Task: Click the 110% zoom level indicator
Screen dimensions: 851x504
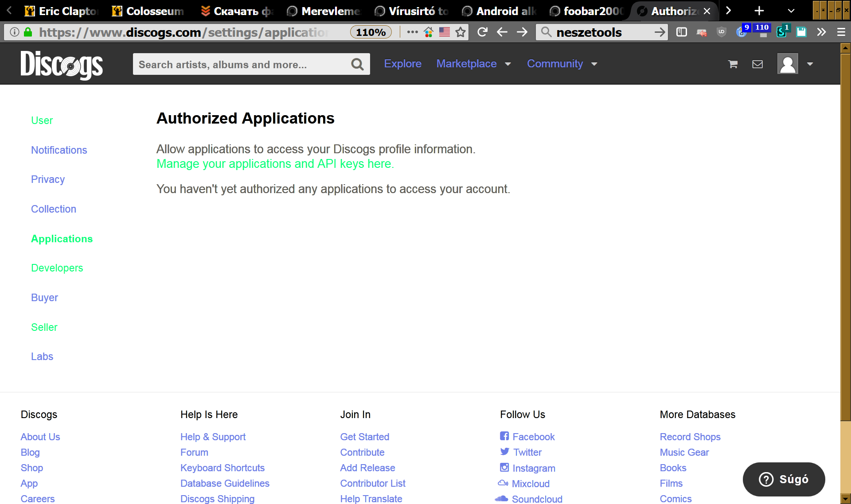Action: [x=371, y=32]
